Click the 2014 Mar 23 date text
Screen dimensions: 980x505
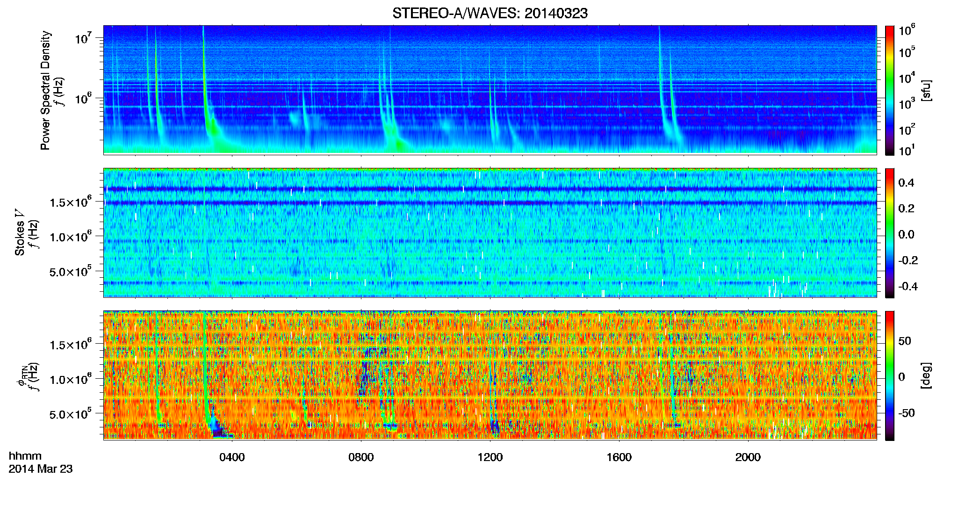[x=41, y=469]
